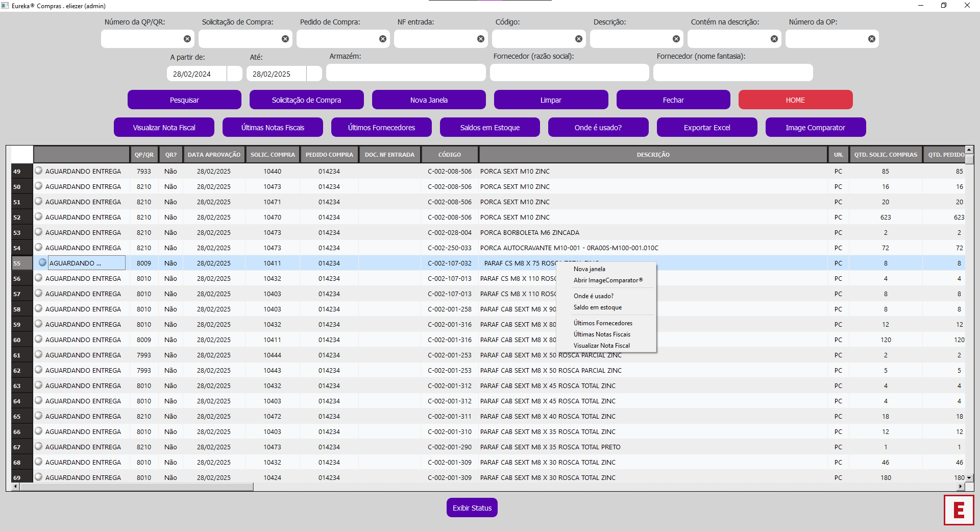
Task: Select row number 60 header
Action: tap(22, 340)
